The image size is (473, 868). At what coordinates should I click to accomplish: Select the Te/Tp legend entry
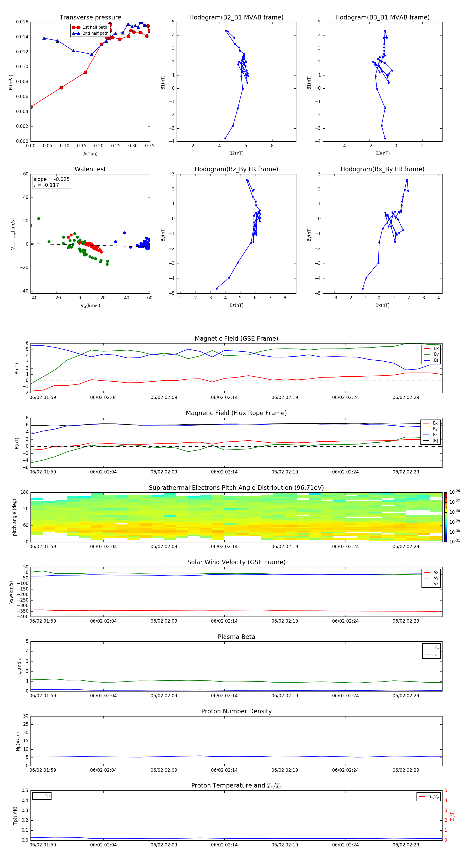coord(429,796)
